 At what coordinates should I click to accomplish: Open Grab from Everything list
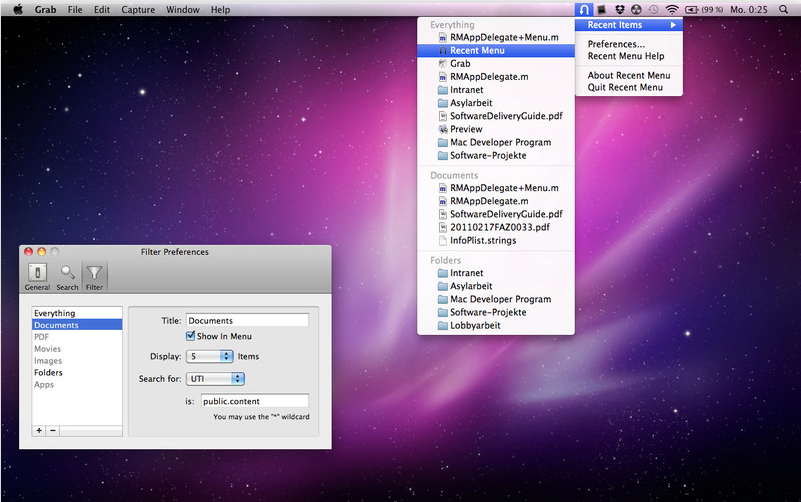click(x=496, y=63)
